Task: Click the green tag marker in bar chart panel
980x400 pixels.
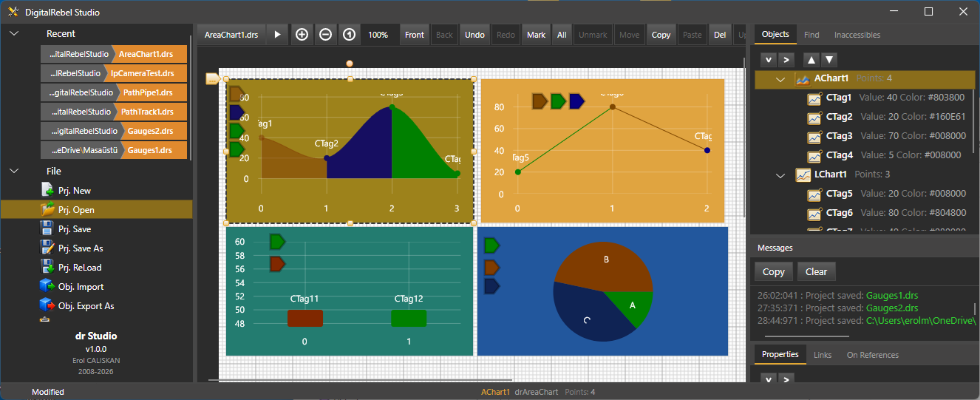Action: 277,242
